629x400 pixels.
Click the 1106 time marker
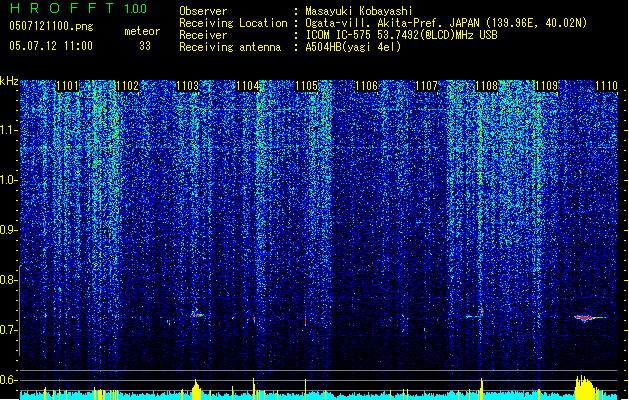[367, 86]
